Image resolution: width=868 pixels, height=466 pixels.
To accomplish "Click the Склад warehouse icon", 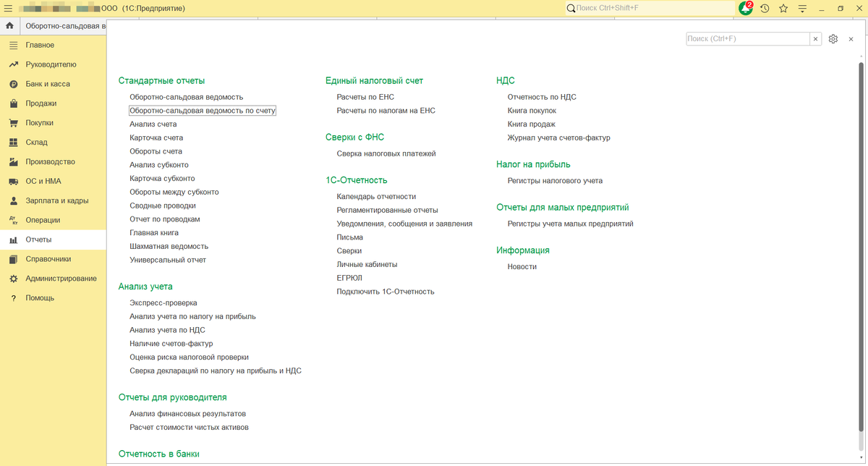I will click(13, 143).
